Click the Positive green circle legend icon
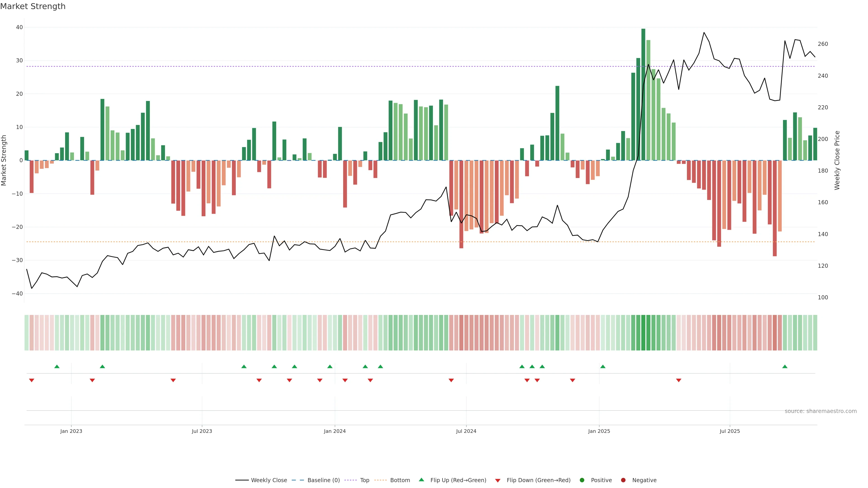The image size is (868, 488). [582, 480]
